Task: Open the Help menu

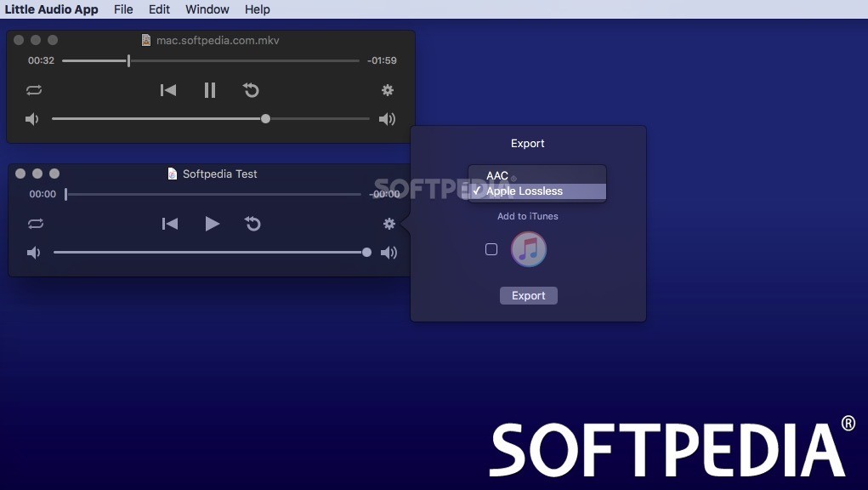Action: [258, 9]
